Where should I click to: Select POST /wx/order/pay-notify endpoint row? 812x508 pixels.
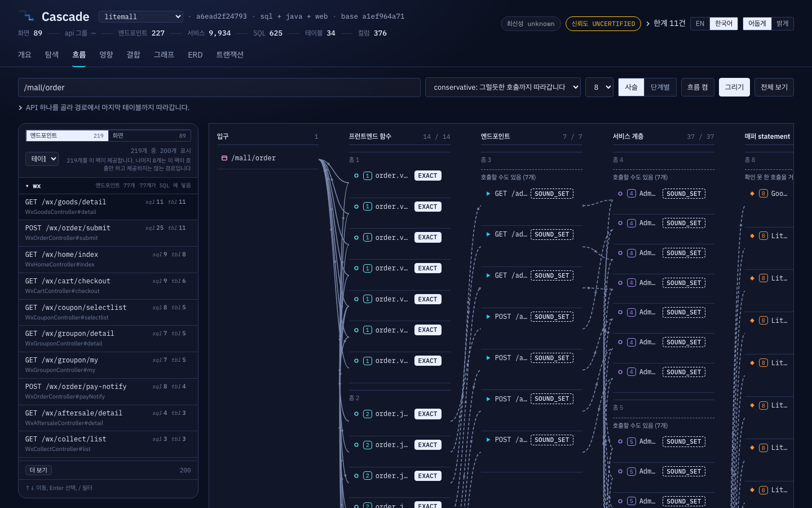tap(108, 391)
